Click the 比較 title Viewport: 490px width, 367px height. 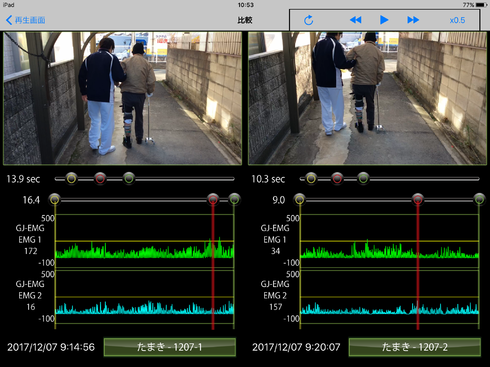(245, 20)
